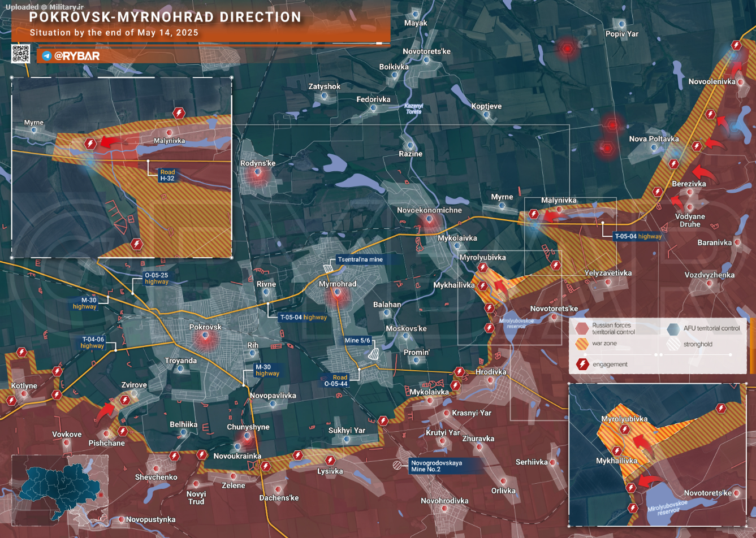Click the Vodyane Druhe town label
756x538 pixels.
pos(690,220)
